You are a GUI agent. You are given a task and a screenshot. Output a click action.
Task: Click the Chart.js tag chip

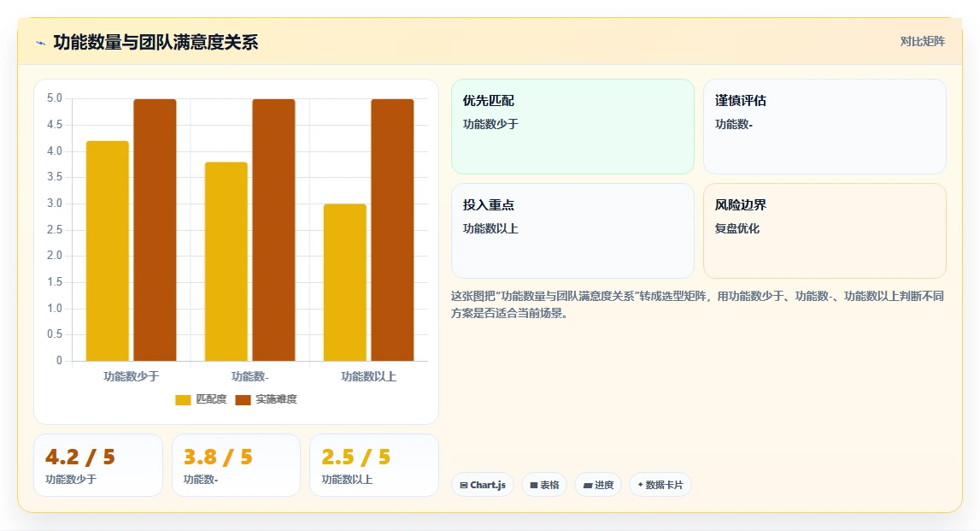[483, 485]
